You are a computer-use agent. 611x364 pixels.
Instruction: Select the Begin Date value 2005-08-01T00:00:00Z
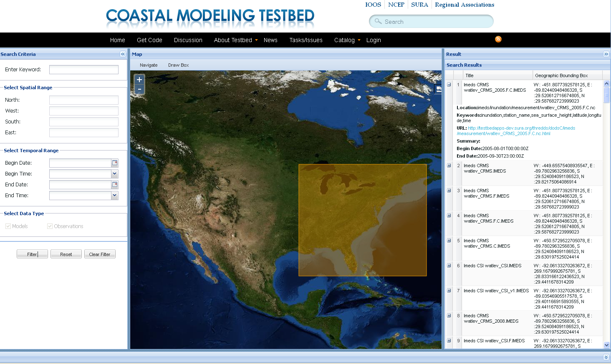pos(505,148)
